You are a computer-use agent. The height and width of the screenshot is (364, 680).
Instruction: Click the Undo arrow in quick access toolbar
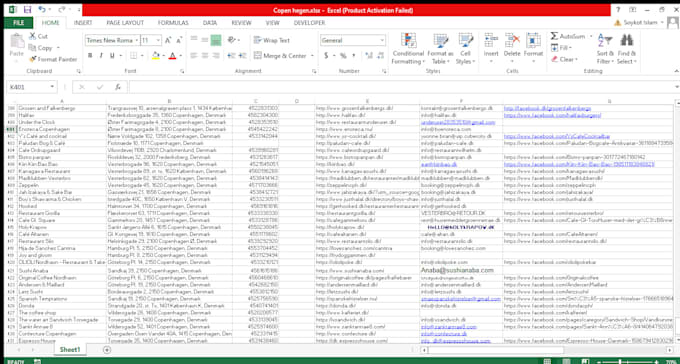point(42,9)
